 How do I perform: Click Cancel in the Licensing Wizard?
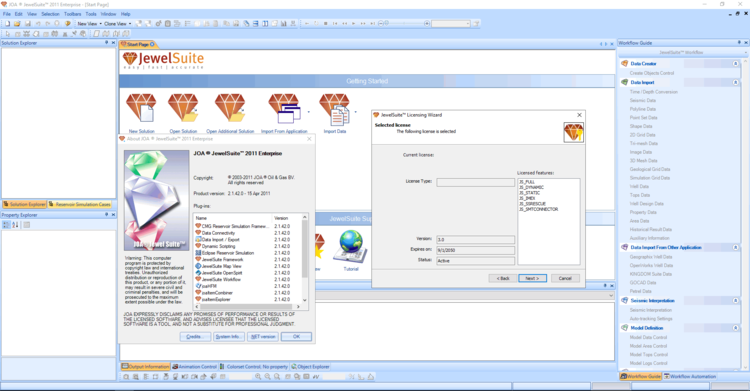(565, 278)
